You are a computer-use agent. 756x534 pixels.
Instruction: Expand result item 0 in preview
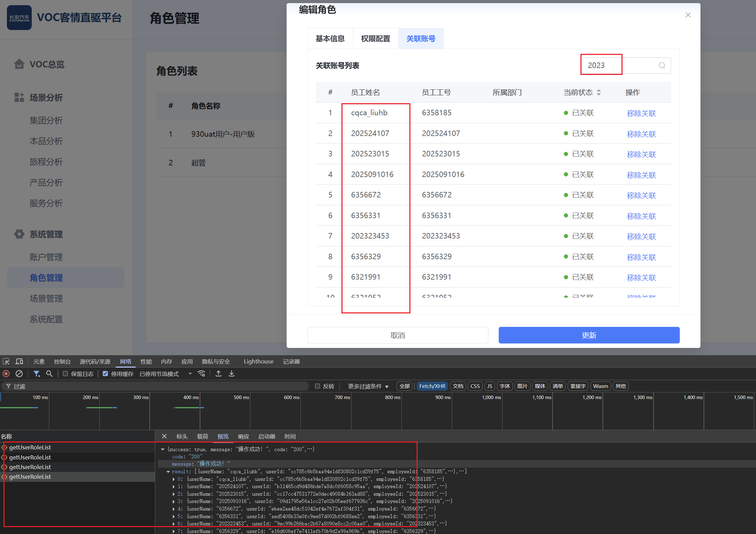(174, 479)
